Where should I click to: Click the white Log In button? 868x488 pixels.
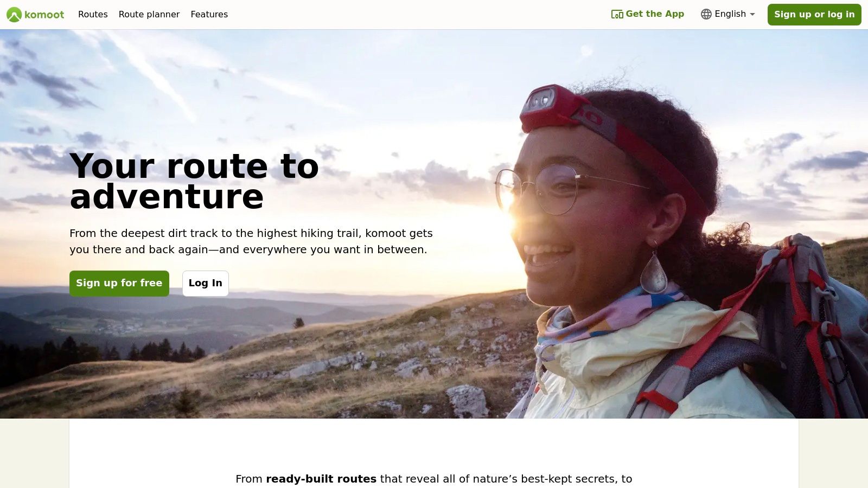206,284
